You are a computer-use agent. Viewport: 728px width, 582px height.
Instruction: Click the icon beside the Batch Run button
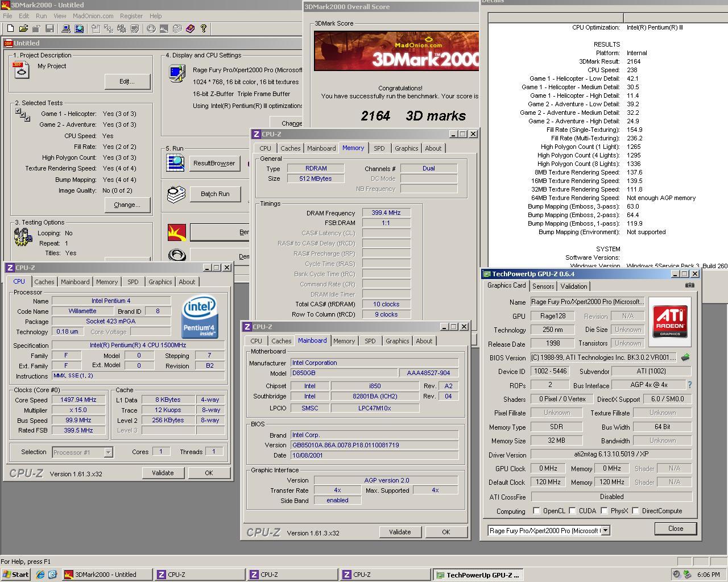(x=176, y=194)
